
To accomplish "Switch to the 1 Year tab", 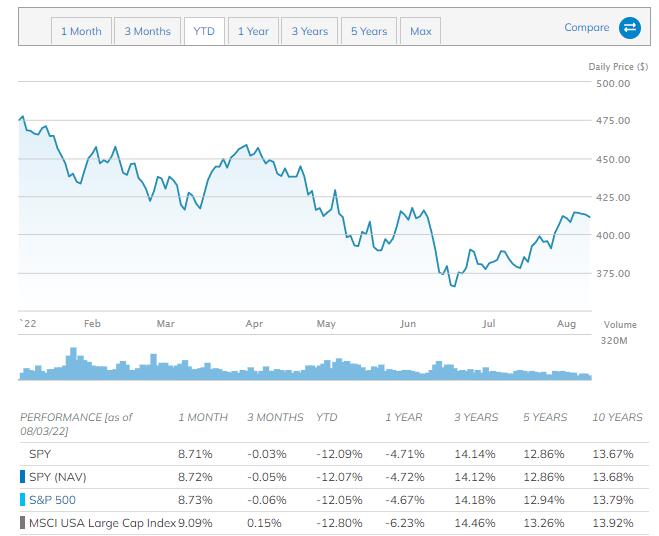I will (x=253, y=31).
